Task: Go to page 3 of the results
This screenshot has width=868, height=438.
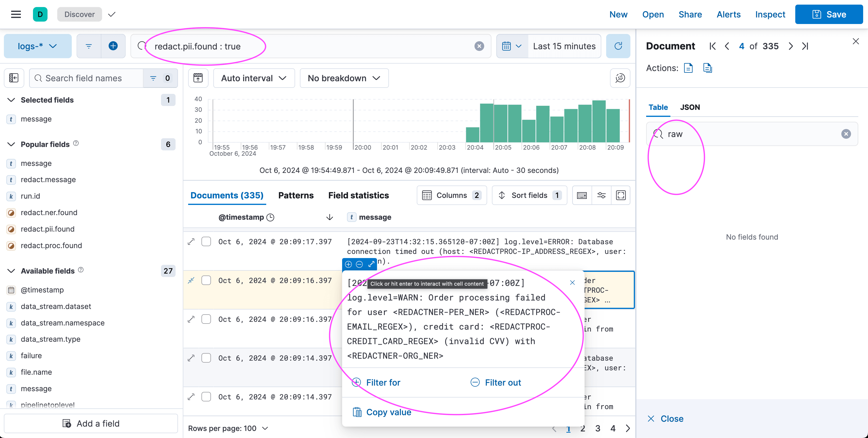Action: pyautogui.click(x=598, y=428)
